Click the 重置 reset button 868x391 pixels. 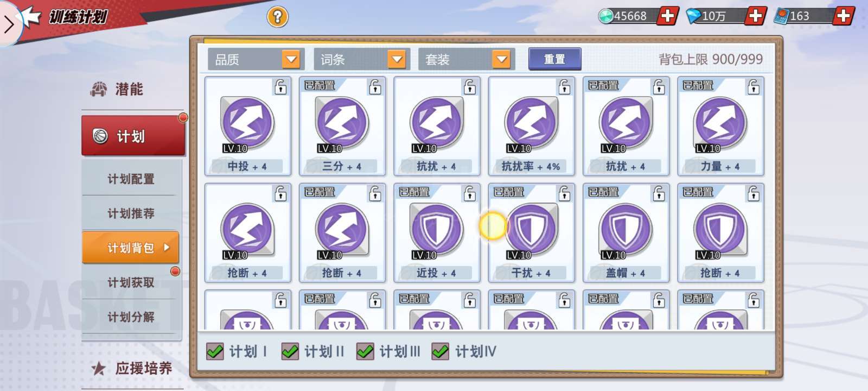click(554, 59)
